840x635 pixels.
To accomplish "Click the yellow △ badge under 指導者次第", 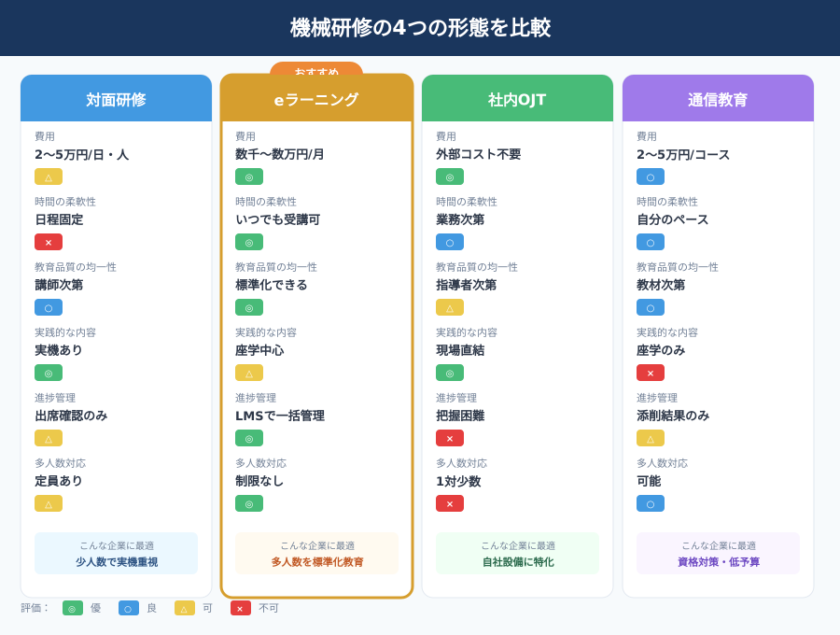I will click(450, 307).
